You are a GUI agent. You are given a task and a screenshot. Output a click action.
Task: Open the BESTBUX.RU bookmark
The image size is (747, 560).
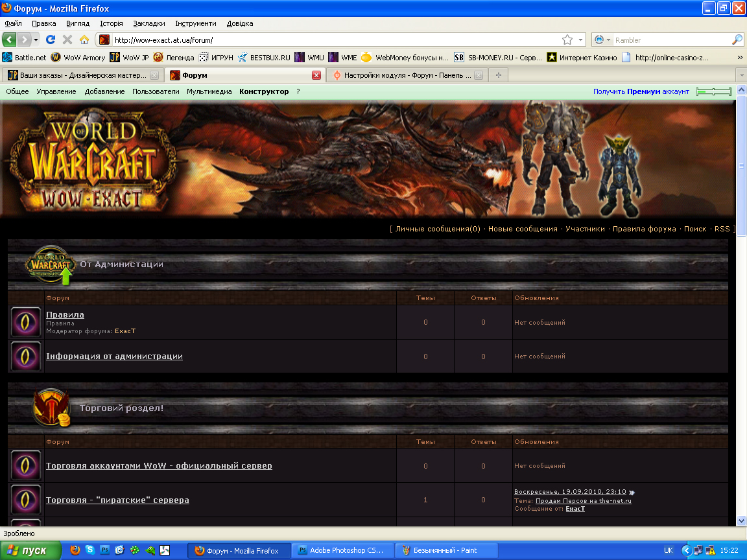click(x=264, y=58)
